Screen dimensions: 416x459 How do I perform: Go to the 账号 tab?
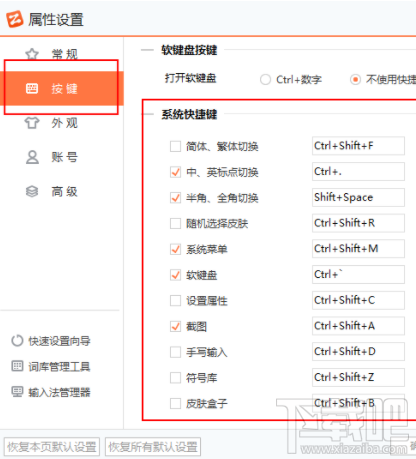pyautogui.click(x=62, y=157)
